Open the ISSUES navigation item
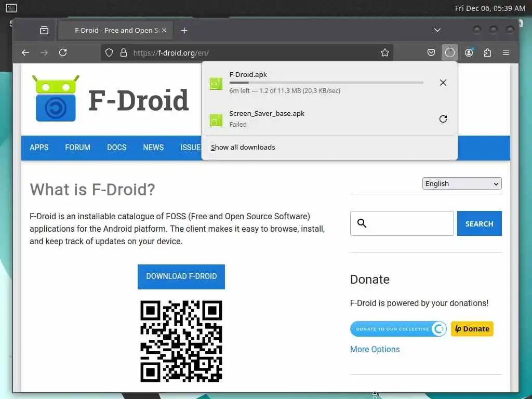Viewport: 532px width, 399px height. [x=191, y=148]
